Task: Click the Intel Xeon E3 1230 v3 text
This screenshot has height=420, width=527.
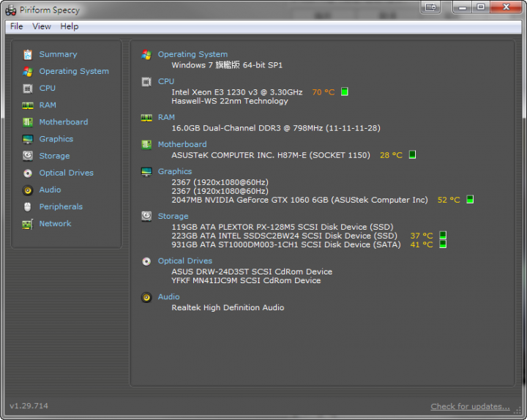Action: point(237,92)
